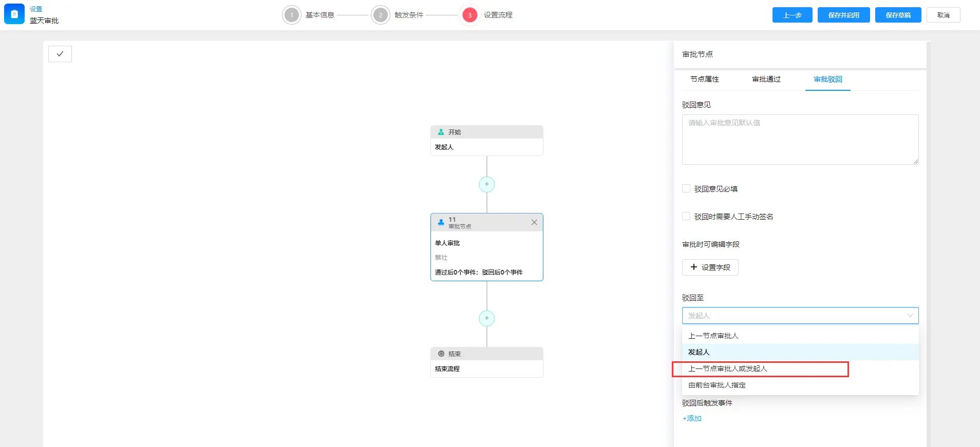Enable the 驳回意见必填 checkbox
The width and height of the screenshot is (980, 447).
686,189
